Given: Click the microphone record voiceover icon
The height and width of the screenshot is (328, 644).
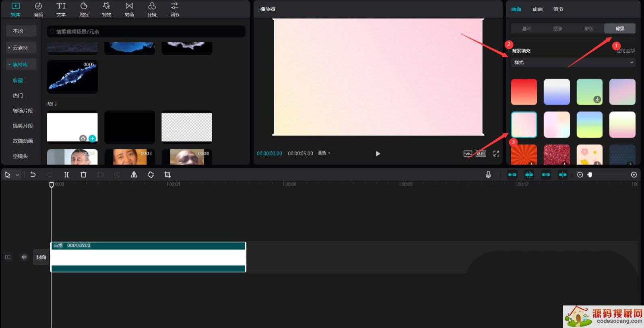Looking at the screenshot, I should tap(488, 175).
